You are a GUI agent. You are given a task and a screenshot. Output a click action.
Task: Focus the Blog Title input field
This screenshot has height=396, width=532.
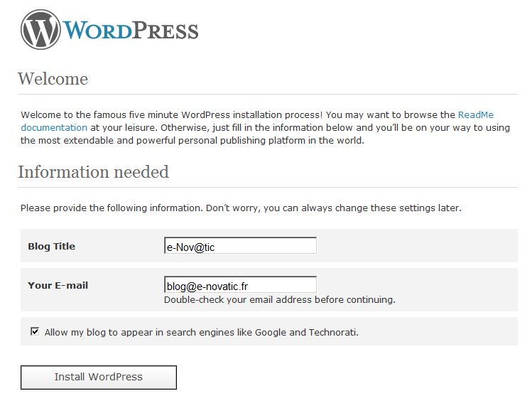pos(240,245)
